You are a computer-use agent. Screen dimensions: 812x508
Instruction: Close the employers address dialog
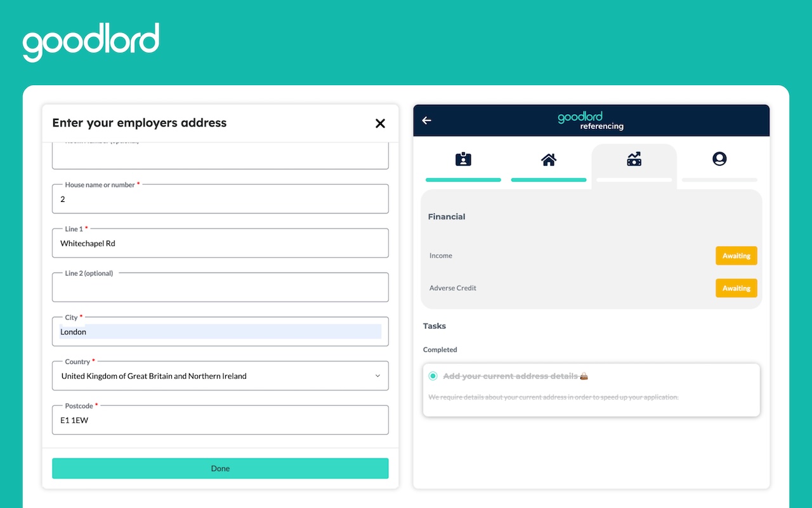pos(380,123)
